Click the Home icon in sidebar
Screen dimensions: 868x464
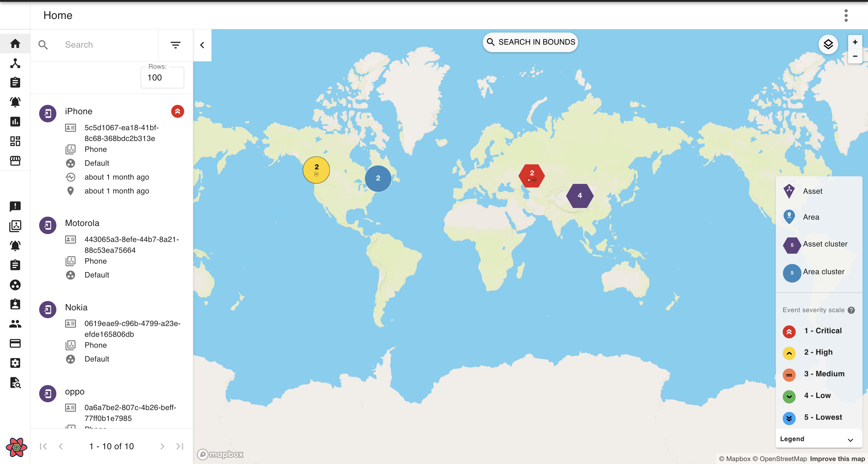pos(15,44)
